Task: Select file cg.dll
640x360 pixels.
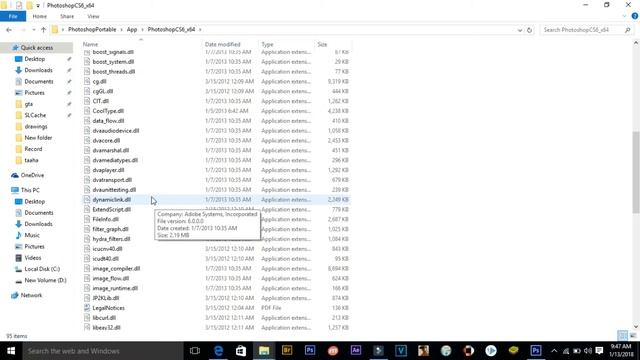Action: (99, 81)
